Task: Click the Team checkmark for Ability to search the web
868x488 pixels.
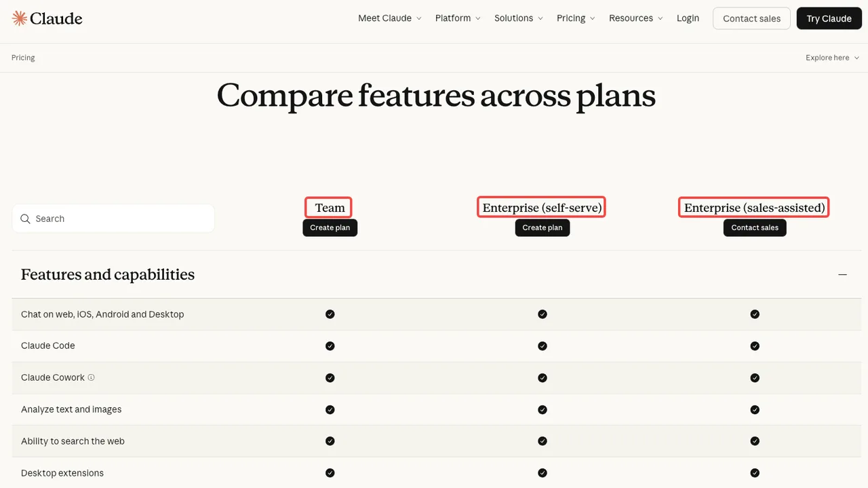Action: 330,441
